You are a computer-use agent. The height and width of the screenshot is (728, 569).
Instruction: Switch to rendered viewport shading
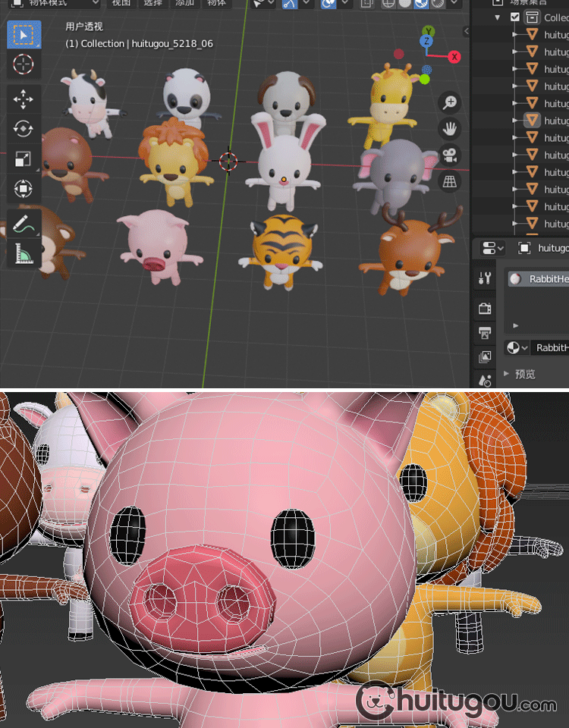[438, 4]
